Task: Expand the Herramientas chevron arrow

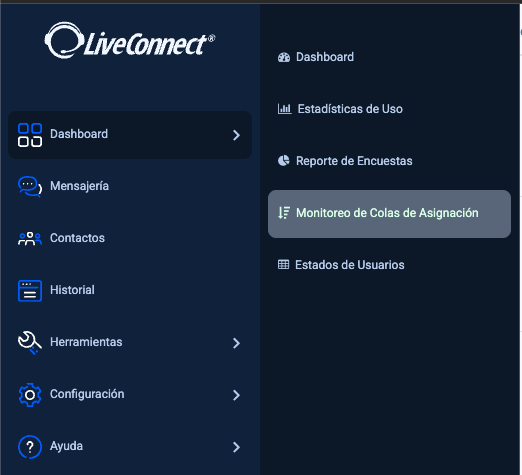Action: (x=236, y=343)
